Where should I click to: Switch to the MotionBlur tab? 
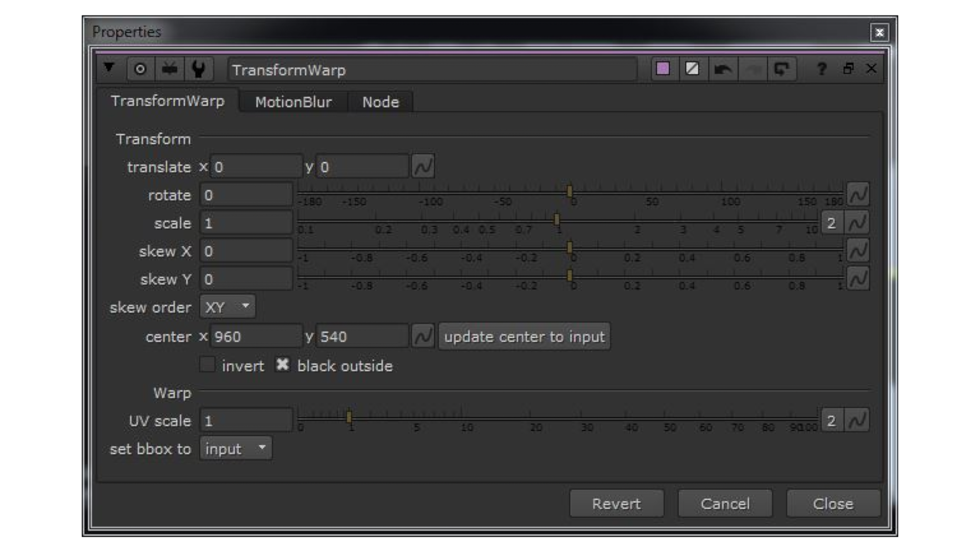pyautogui.click(x=293, y=102)
